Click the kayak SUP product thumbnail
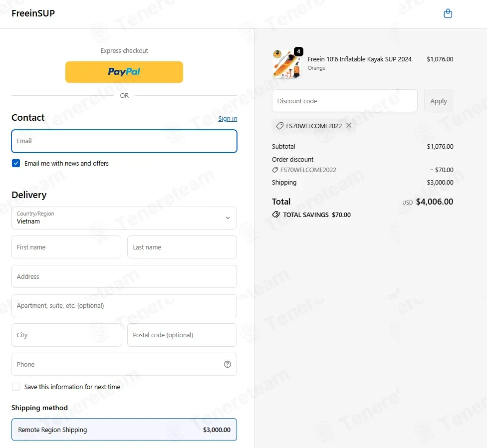487x448 pixels. click(x=287, y=64)
